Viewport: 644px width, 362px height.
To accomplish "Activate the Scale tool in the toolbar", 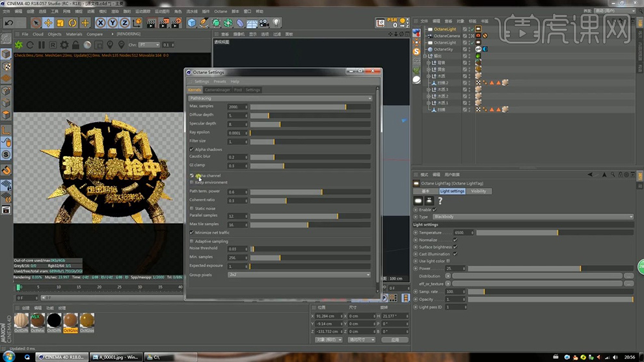I will [x=60, y=23].
